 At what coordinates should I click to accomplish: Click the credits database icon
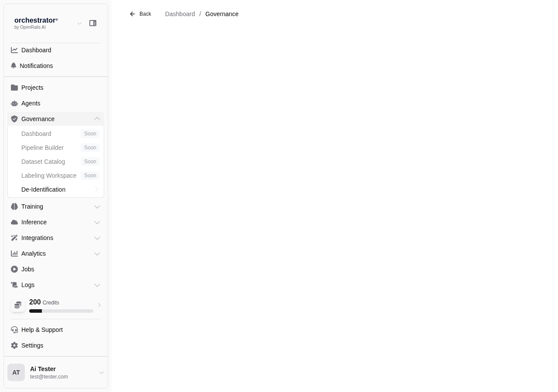click(x=18, y=305)
